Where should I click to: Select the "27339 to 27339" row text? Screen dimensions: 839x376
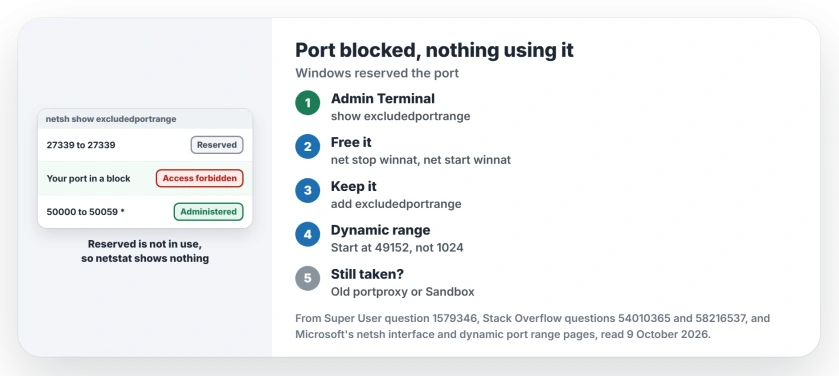point(81,145)
